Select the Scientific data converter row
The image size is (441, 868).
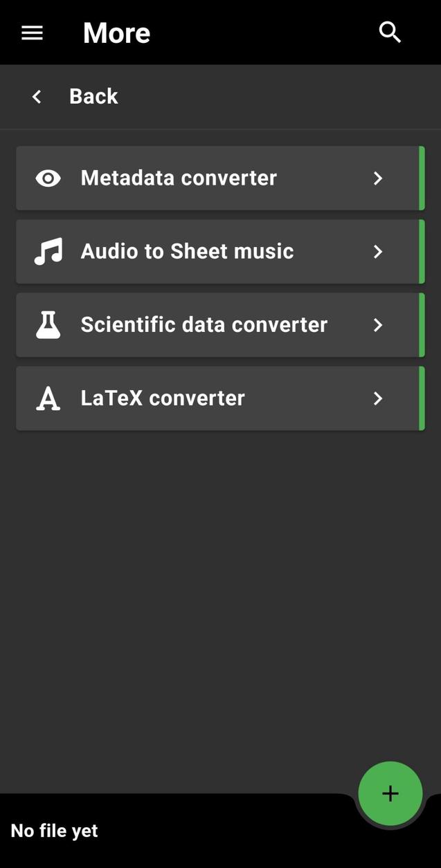(204, 324)
